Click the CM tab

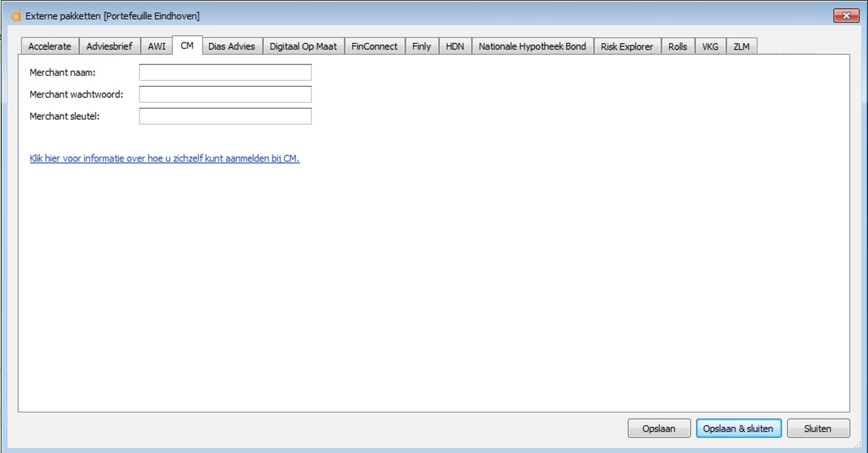(187, 46)
